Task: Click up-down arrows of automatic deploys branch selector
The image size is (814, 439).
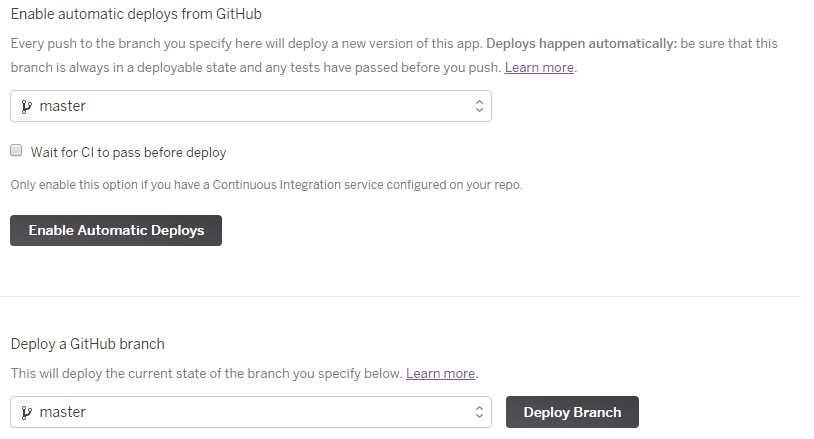Action: (479, 106)
